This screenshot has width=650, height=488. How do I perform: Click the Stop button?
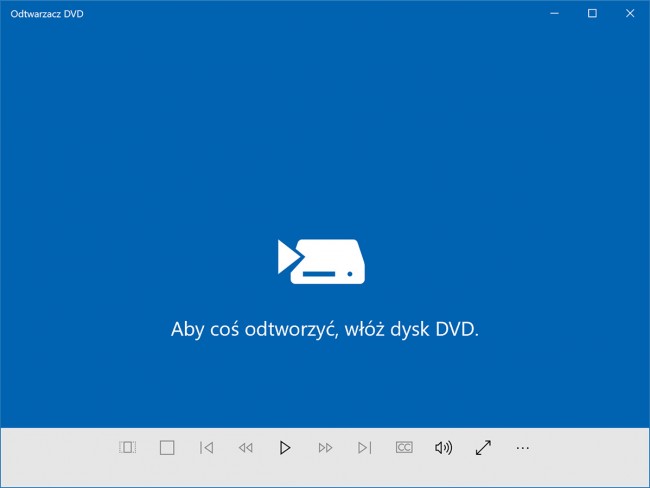click(167, 447)
